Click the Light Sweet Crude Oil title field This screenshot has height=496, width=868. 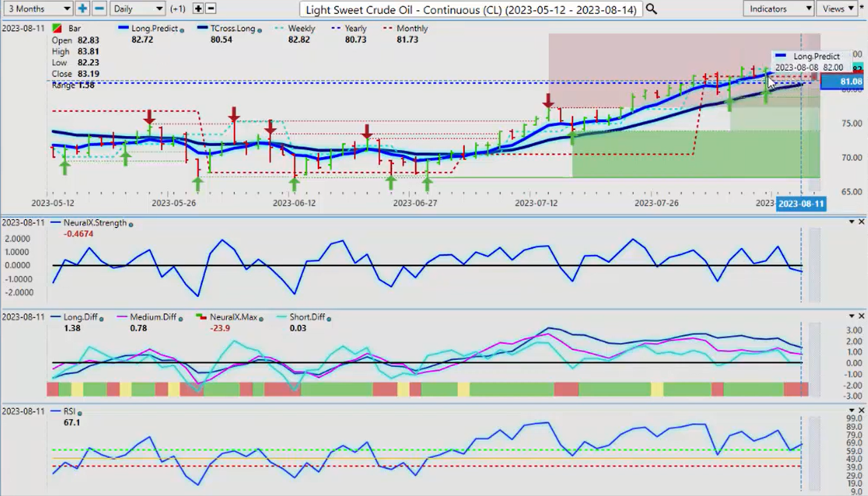point(471,9)
